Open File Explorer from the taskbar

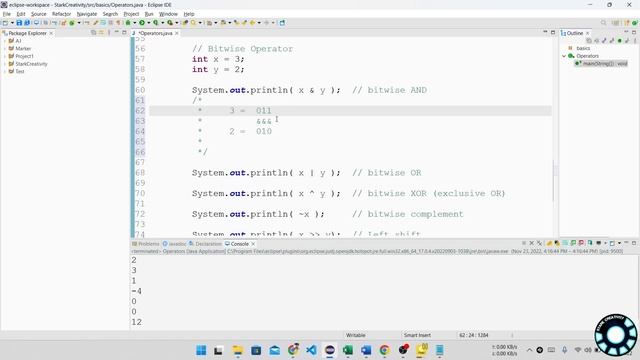pyautogui.click(x=238, y=350)
